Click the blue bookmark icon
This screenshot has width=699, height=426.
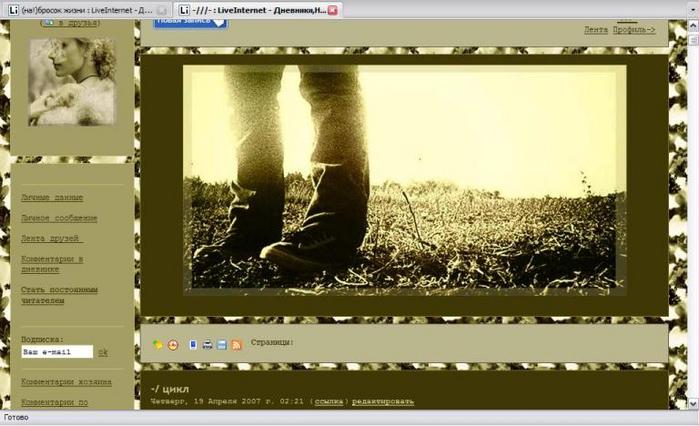pos(193,345)
